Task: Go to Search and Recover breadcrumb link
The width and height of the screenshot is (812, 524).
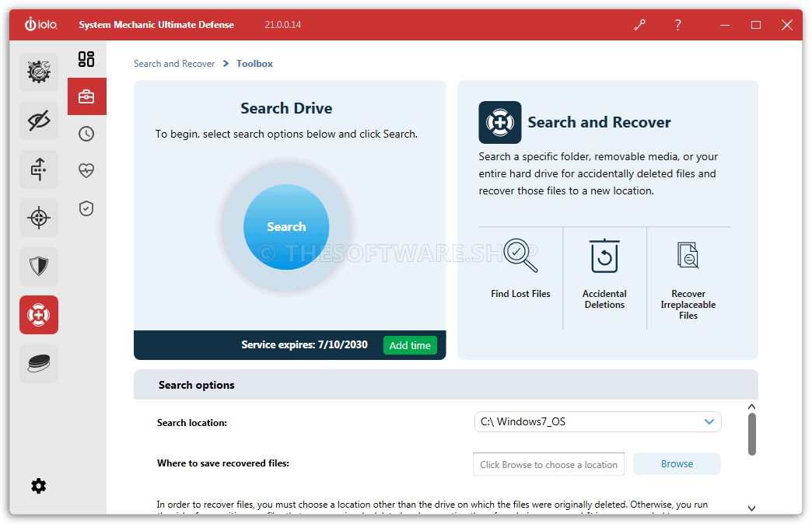Action: coord(174,64)
